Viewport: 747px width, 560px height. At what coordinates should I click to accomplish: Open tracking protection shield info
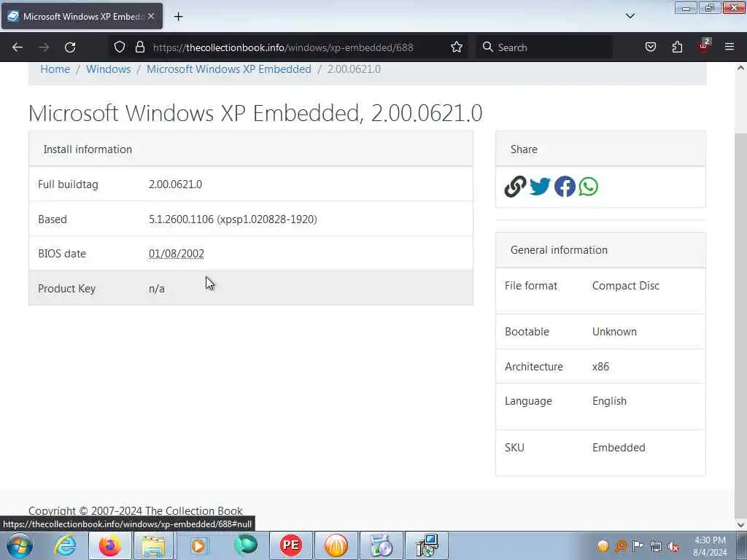click(x=120, y=47)
